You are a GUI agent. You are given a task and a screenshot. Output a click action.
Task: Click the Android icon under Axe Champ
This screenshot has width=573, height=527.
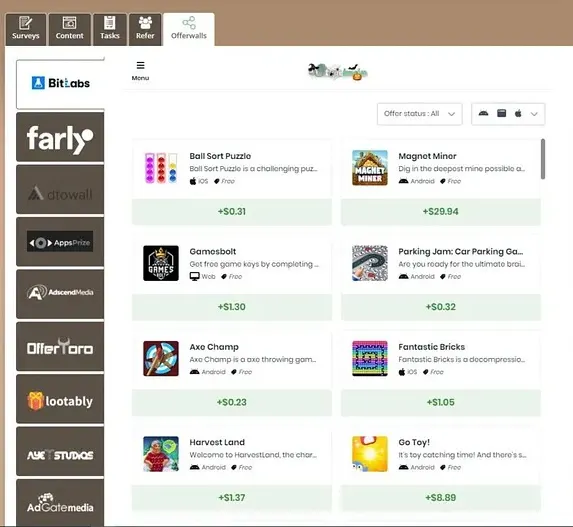pyautogui.click(x=194, y=372)
